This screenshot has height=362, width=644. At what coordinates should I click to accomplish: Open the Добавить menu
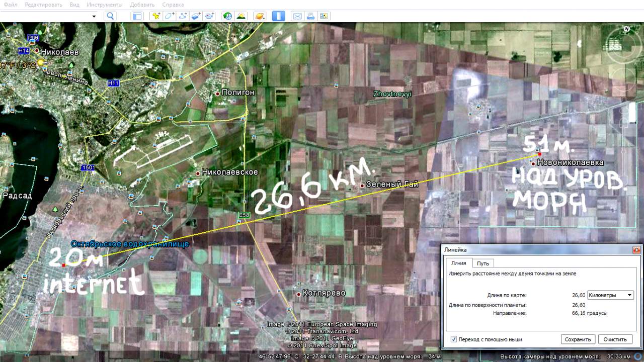click(x=142, y=5)
